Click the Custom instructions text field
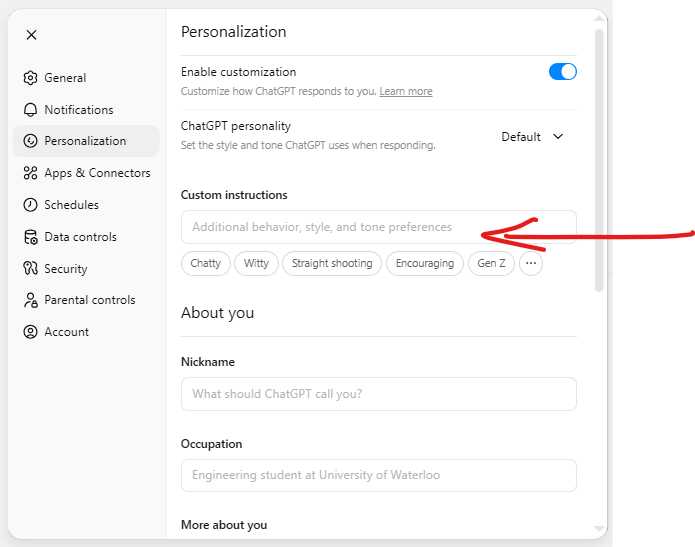Screen dimensions: 695x547 (378, 227)
